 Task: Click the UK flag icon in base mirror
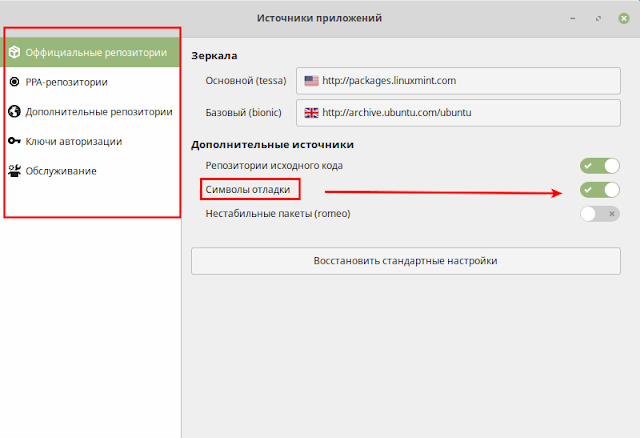[311, 113]
